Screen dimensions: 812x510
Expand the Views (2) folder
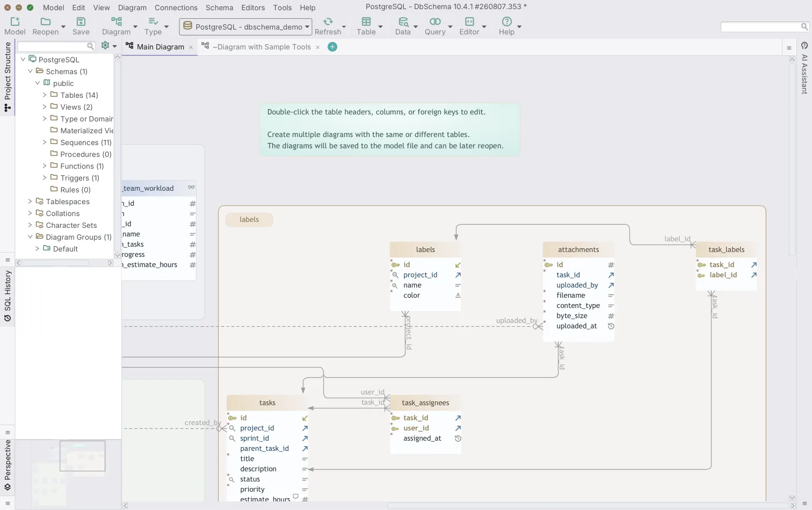(x=45, y=107)
